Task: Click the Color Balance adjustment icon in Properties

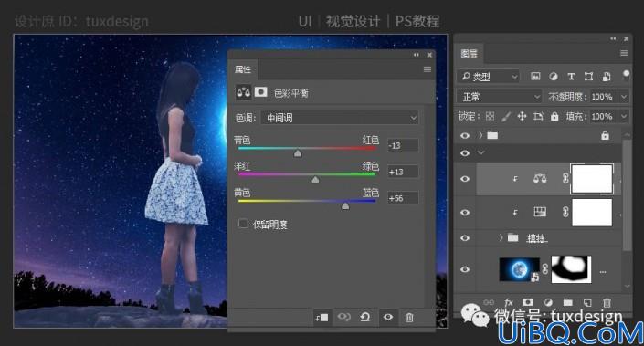Action: tap(244, 92)
